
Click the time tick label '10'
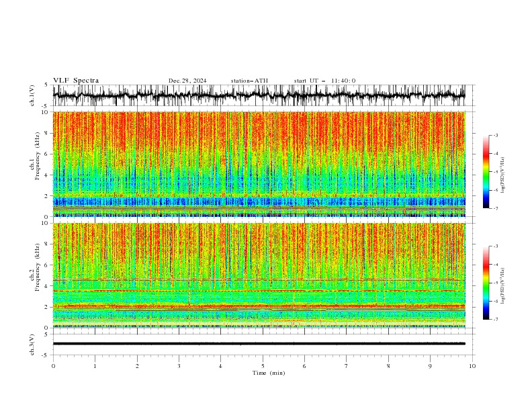pos(472,366)
